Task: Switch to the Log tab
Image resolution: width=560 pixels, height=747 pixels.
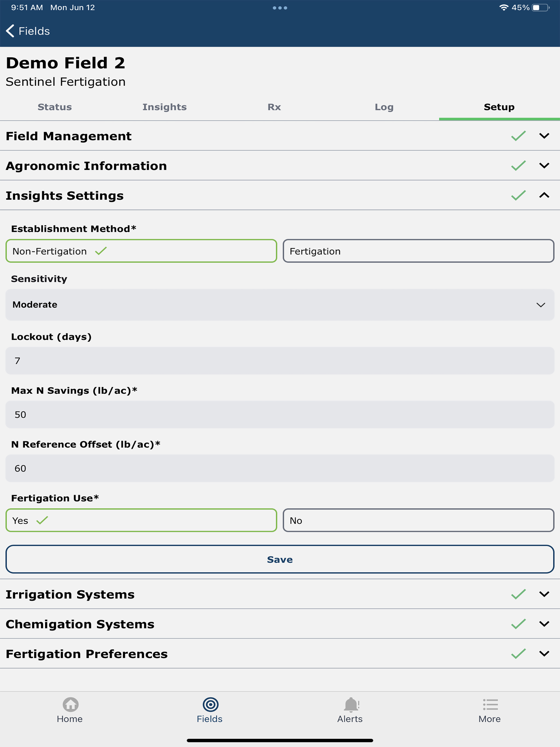Action: tap(384, 107)
